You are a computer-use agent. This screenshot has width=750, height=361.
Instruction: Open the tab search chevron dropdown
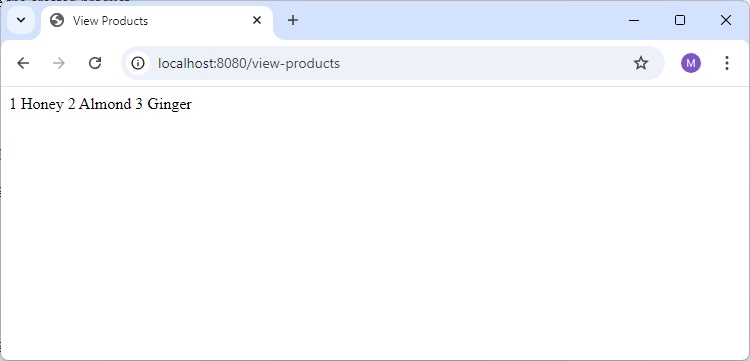[21, 20]
